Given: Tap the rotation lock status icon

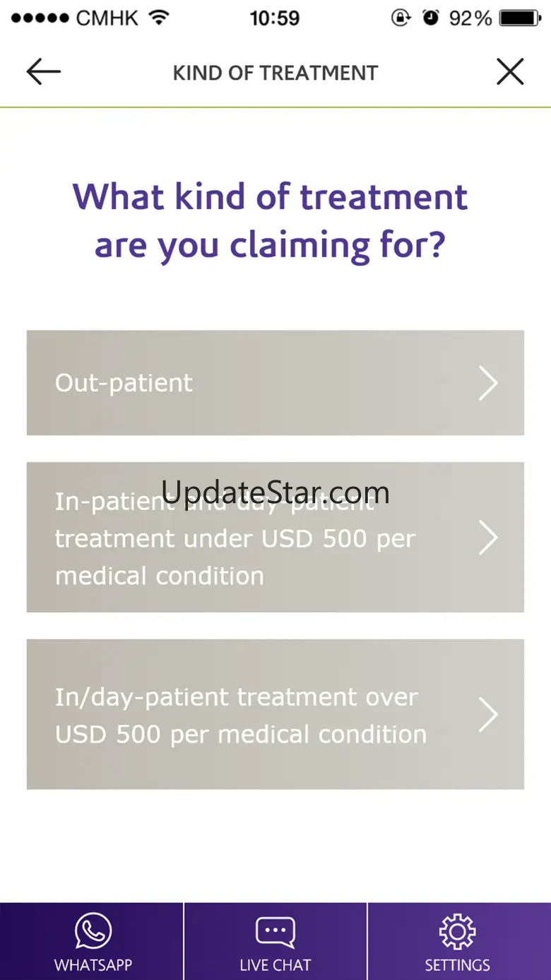Looking at the screenshot, I should (x=401, y=18).
